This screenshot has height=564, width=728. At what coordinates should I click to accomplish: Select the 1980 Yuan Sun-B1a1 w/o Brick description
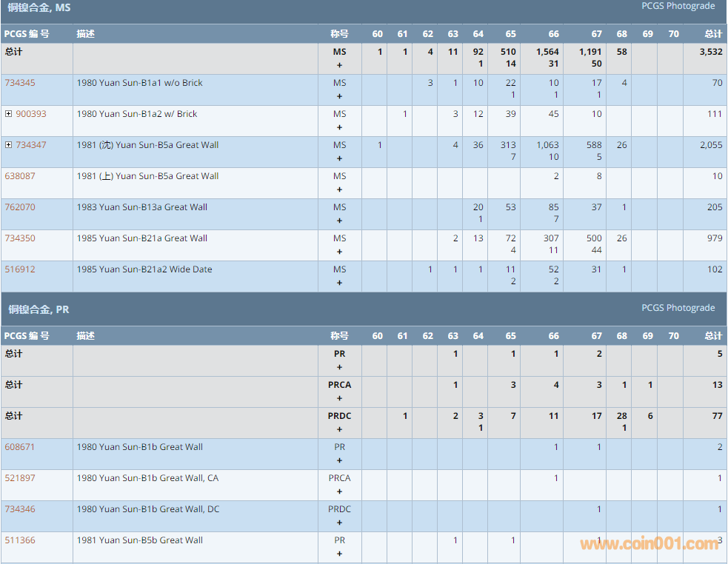[x=139, y=83]
